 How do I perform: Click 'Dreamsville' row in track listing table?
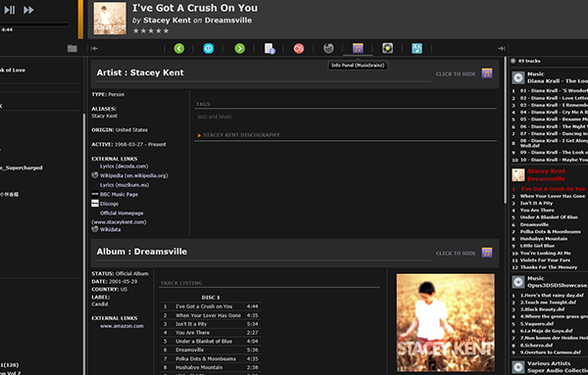pyautogui.click(x=211, y=350)
